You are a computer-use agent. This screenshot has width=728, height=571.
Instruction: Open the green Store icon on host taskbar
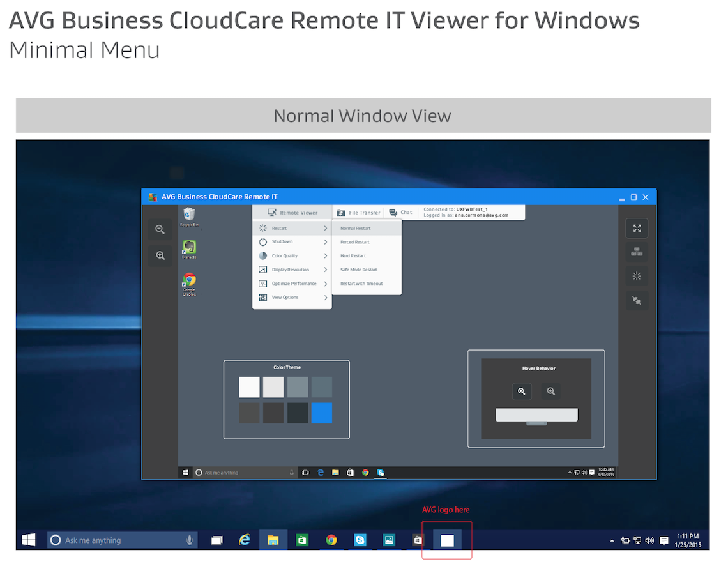(302, 540)
